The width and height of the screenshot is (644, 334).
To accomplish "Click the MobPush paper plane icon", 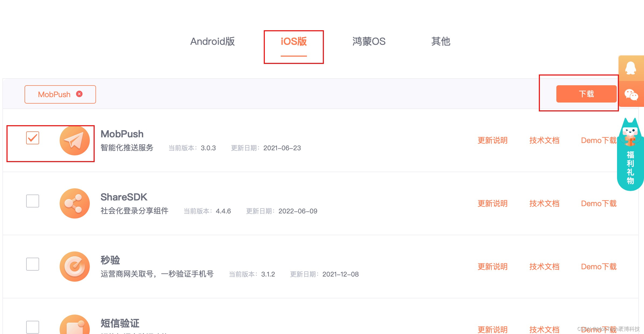I will (x=75, y=141).
